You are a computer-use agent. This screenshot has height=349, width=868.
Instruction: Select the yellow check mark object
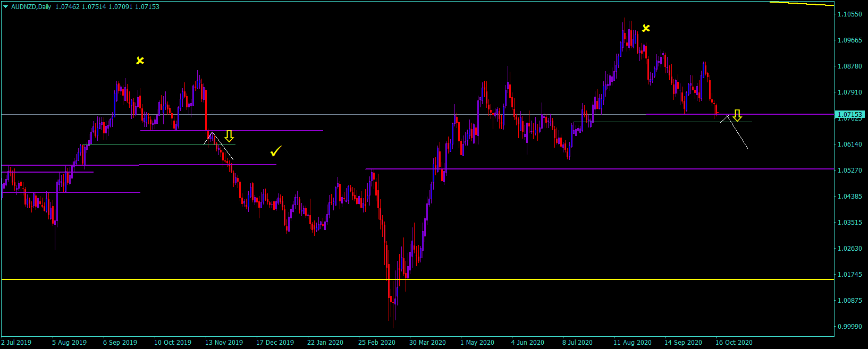click(276, 151)
